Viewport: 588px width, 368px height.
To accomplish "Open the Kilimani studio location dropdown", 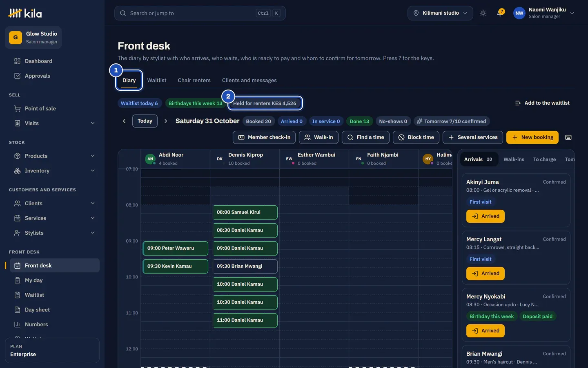I will point(440,13).
